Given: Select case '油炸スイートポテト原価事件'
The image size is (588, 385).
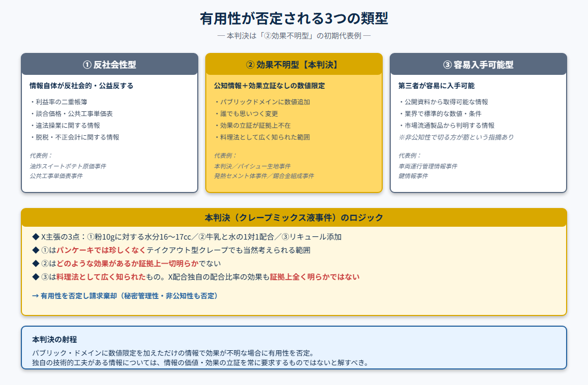Looking at the screenshot, I should [68, 166].
